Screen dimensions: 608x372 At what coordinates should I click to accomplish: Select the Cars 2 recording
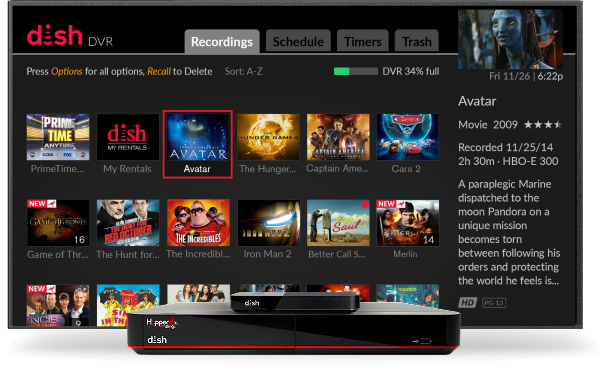click(x=408, y=137)
